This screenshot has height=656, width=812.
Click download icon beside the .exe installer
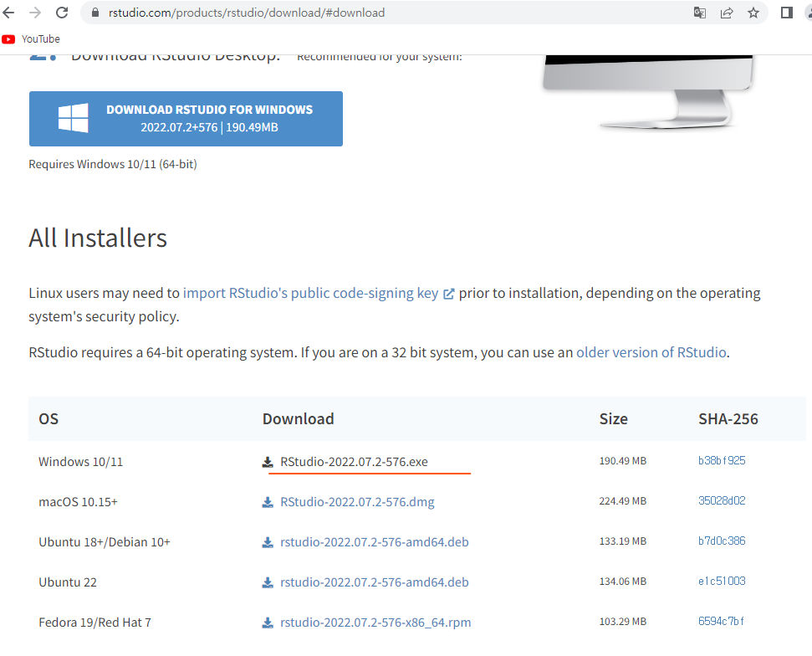[x=268, y=462]
